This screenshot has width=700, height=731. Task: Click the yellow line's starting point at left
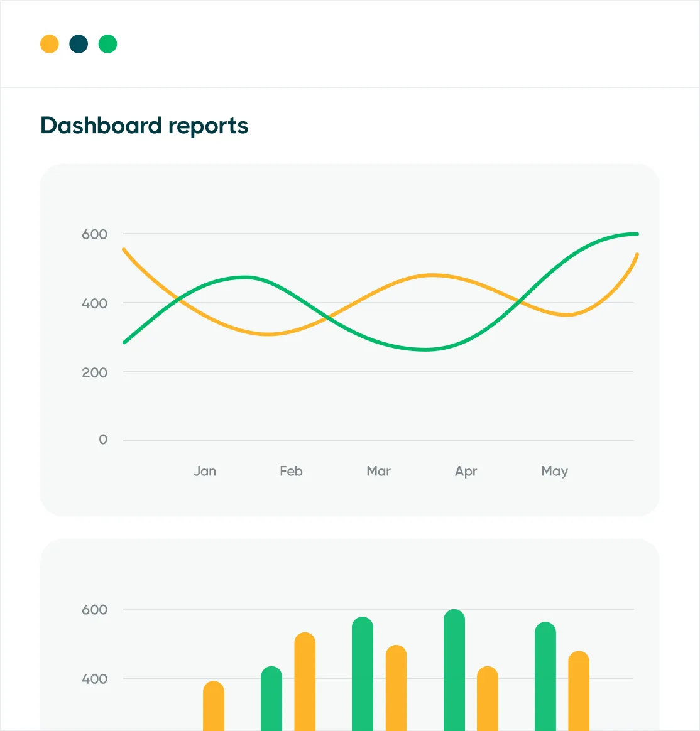coord(124,249)
